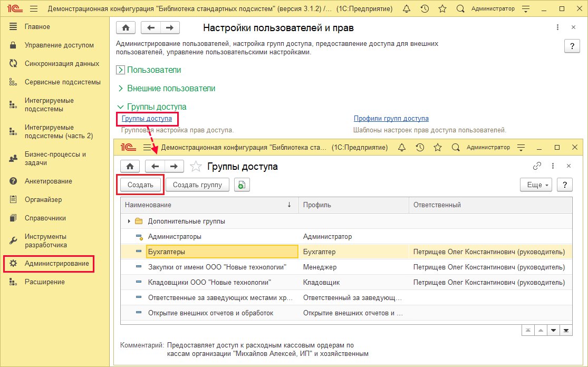Screen dimensions: 588x367
Task: Open Интегрируемые подсистемы (часть 2) in sidebar
Action: (x=55, y=132)
